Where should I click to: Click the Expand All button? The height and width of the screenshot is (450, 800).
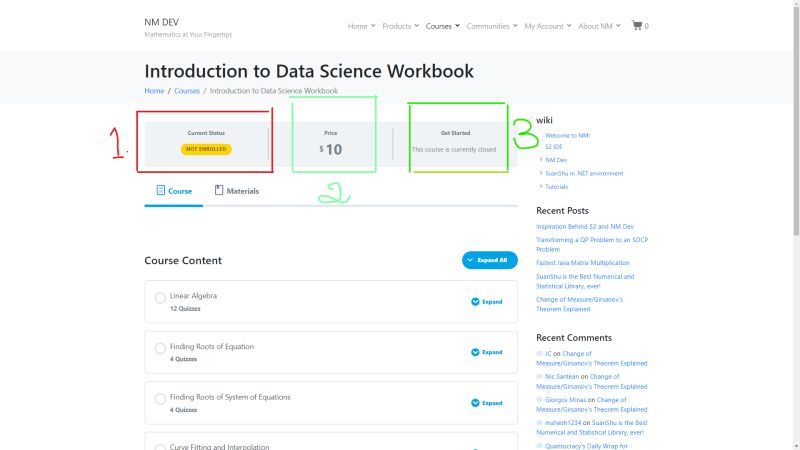489,260
